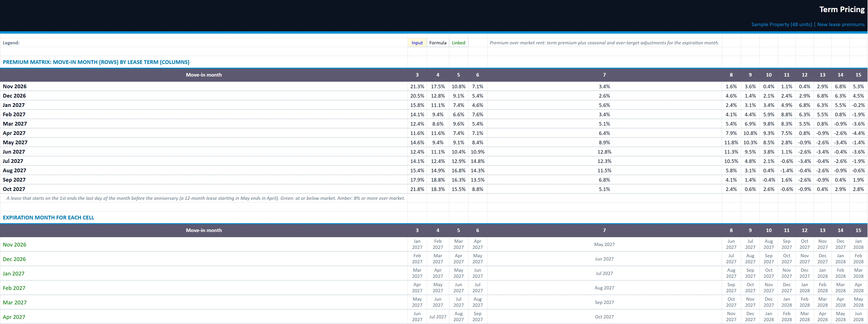Viewport: 868px width, 324px height.
Task: Select the 'Sample Property (48 units) | New lease premiums' subtitle
Action: [x=808, y=24]
